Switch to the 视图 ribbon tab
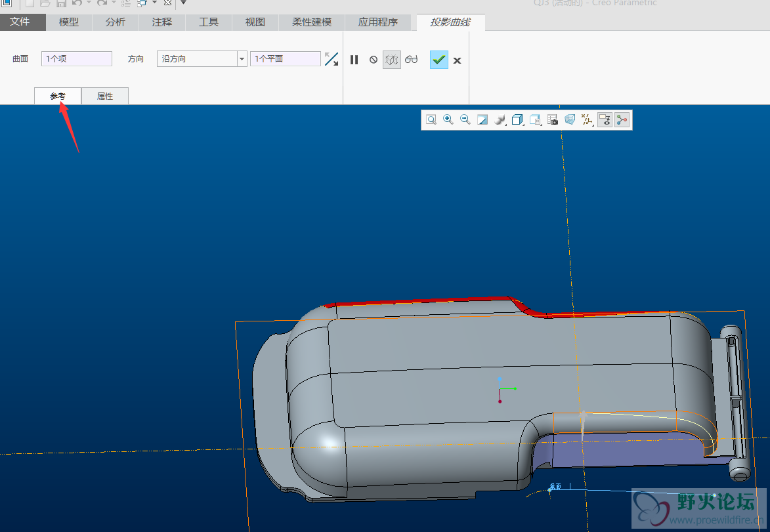Image resolution: width=770 pixels, height=532 pixels. pos(255,22)
